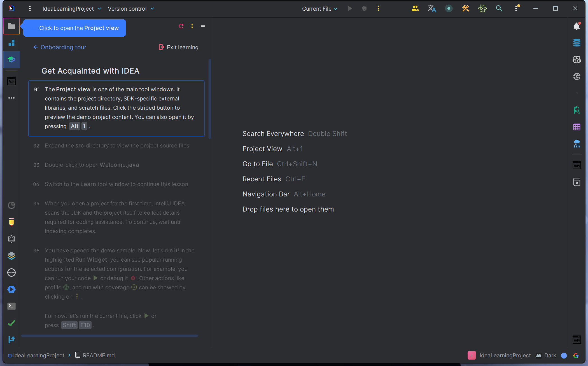Click the Search Everywhere magnifier icon
This screenshot has width=588, height=366.
click(x=499, y=8)
